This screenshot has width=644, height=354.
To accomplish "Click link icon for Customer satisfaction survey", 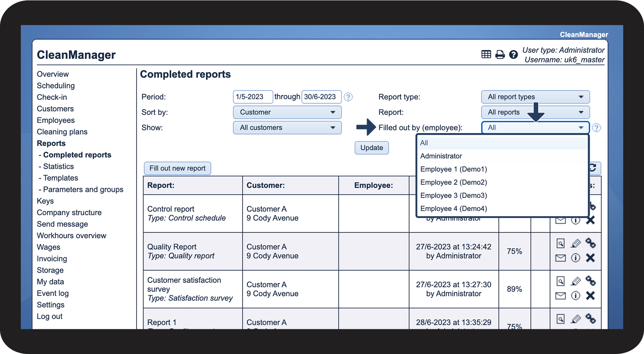I will pos(590,281).
